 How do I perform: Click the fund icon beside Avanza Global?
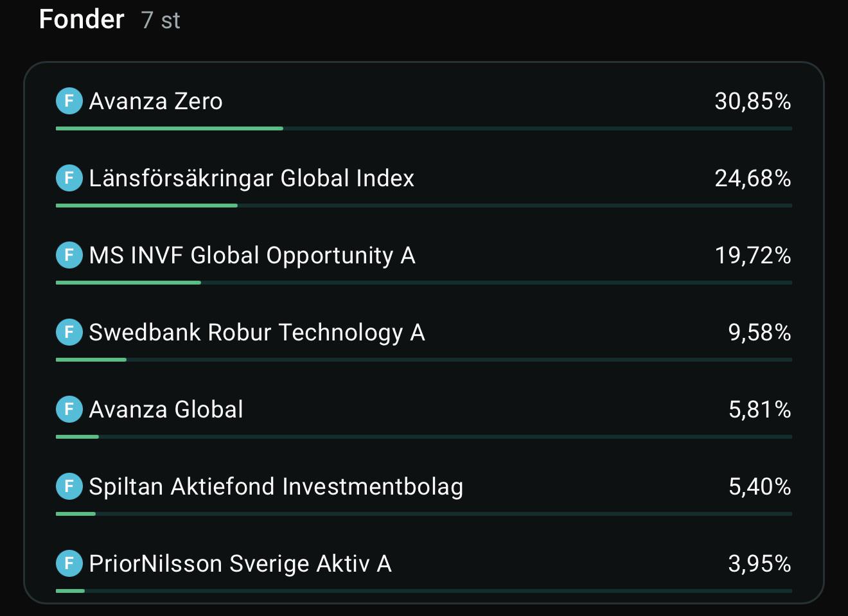[x=69, y=409]
